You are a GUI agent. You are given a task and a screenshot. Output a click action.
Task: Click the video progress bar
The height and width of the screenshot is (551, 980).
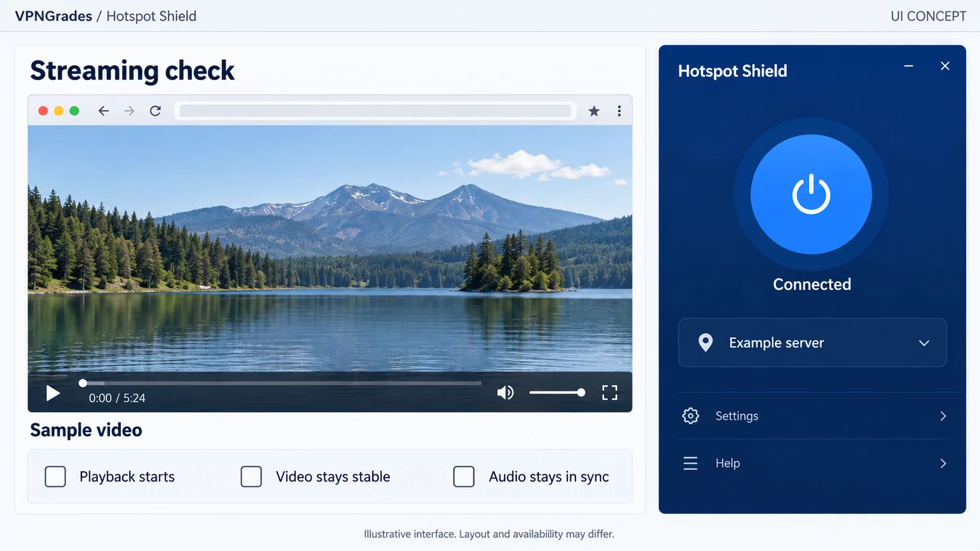(281, 383)
